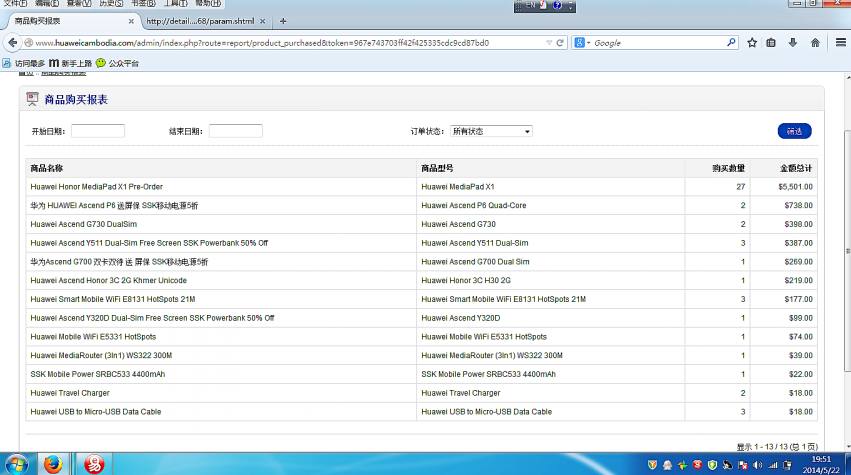Click the search magnifier icon
Viewport: 851px width, 475px height.
[x=731, y=42]
